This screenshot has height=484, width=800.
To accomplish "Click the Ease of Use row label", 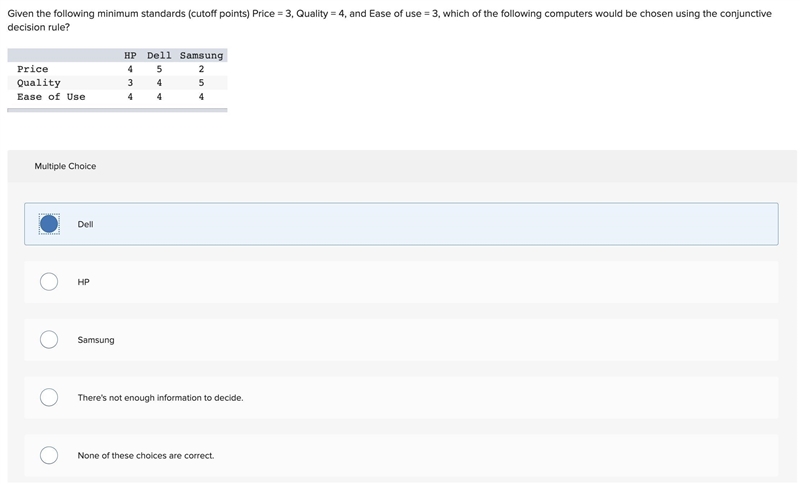I will (x=51, y=97).
